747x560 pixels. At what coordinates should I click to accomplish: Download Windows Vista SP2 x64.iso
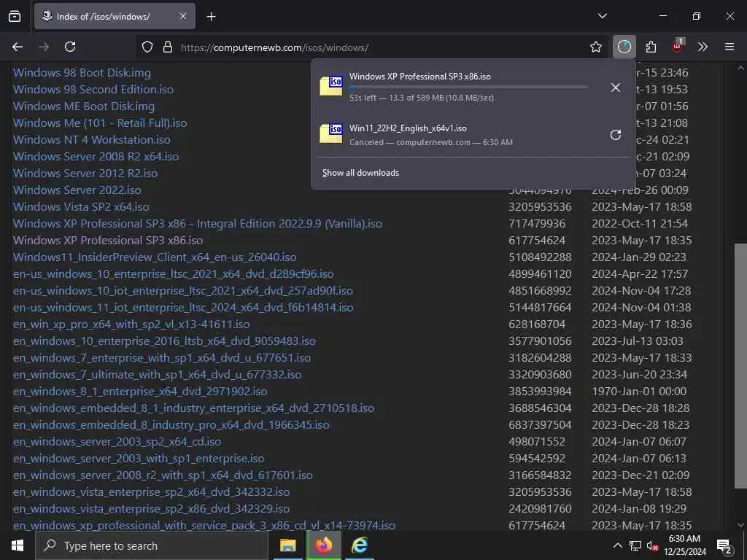point(81,206)
